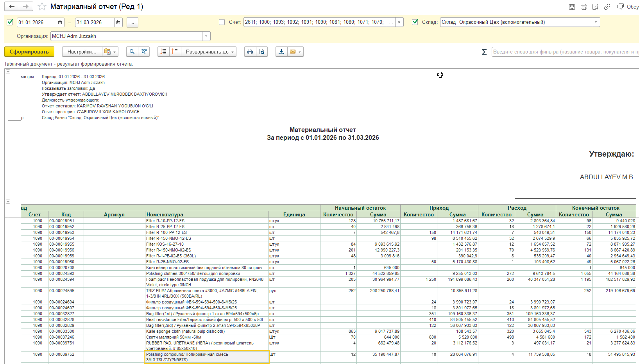Select the code cell 00-00019952
The image size is (639, 364).
(x=66, y=227)
